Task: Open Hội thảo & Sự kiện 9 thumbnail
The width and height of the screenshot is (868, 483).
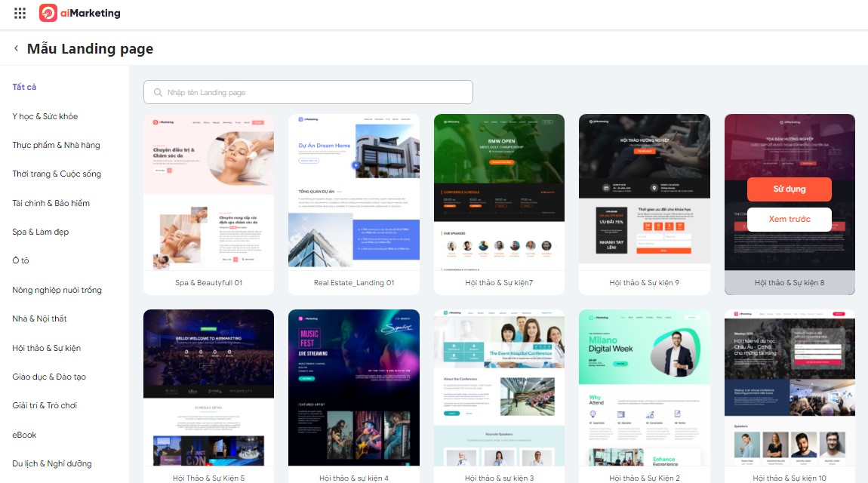Action: pyautogui.click(x=645, y=192)
